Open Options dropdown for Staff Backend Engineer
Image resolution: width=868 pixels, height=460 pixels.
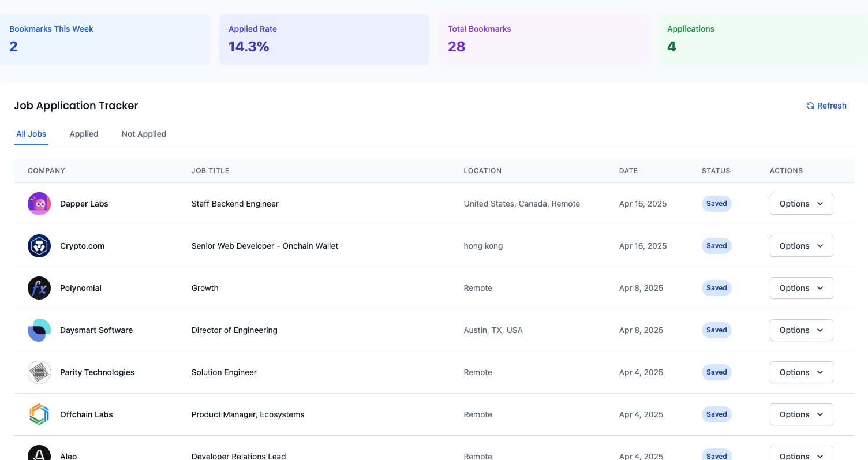coord(801,204)
